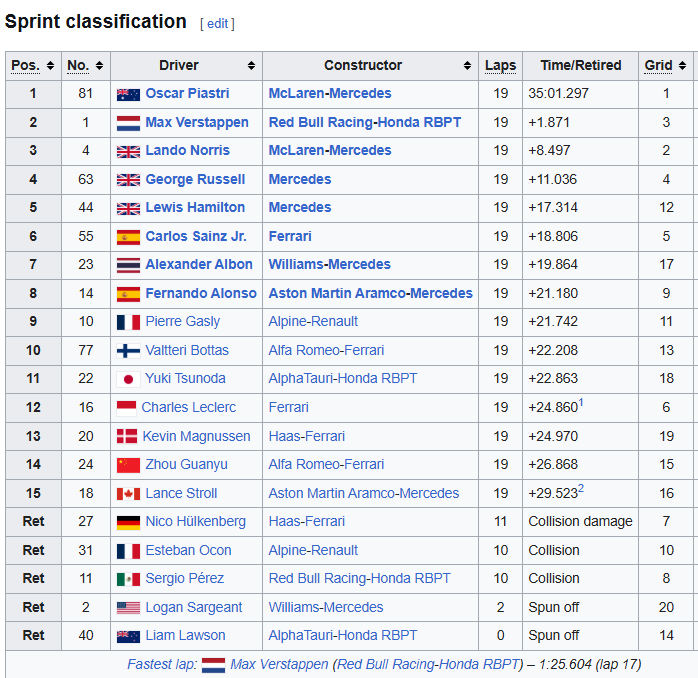Open Alexander Albon driver link
This screenshot has height=678, width=698.
tap(199, 264)
